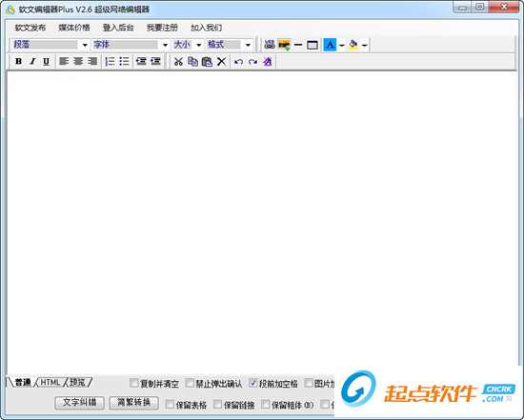This screenshot has height=420, width=524.
Task: Expand the highlight color dropdown arrow
Action: coord(364,45)
